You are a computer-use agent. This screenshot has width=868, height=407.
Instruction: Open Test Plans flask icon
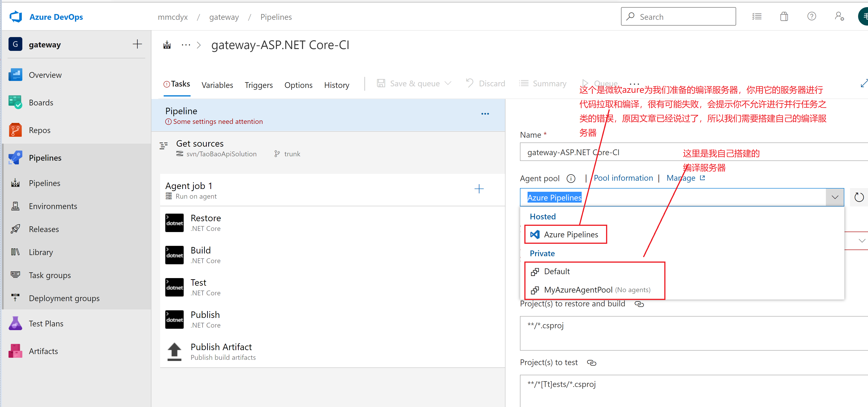click(15, 323)
